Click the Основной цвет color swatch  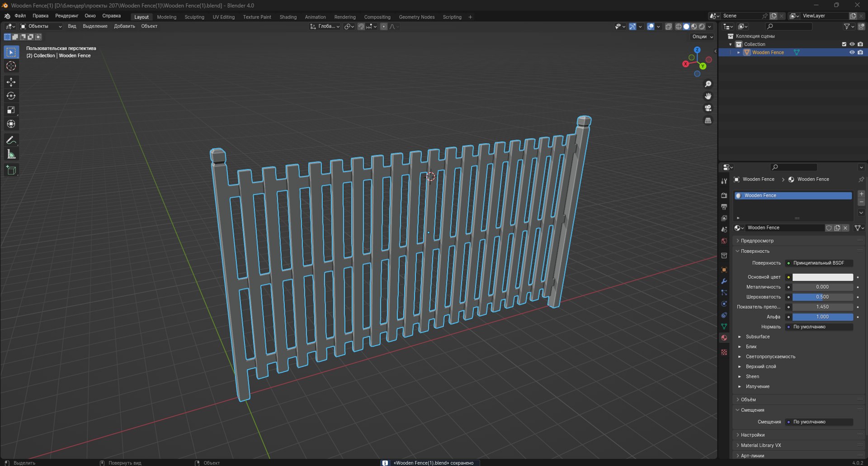click(823, 277)
